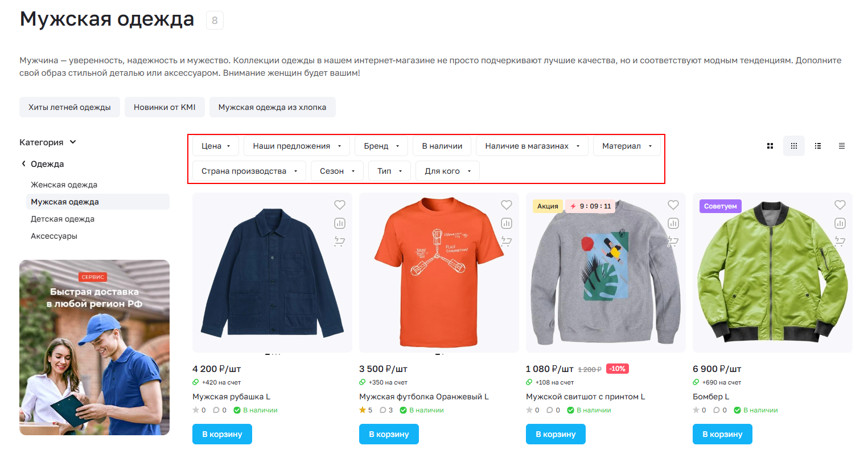Viewport: 868px width, 466px height.
Task: Add green bomber to wishlist heart
Action: point(840,205)
